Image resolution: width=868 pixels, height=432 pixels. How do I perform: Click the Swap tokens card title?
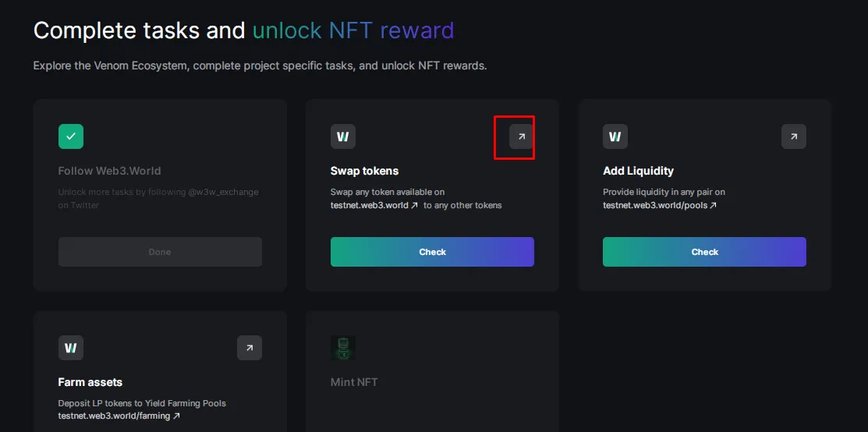[364, 171]
